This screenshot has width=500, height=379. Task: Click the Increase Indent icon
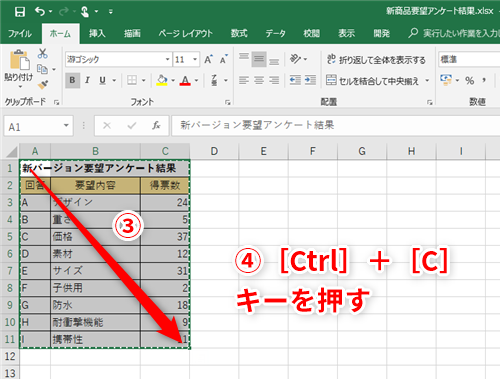click(x=310, y=80)
